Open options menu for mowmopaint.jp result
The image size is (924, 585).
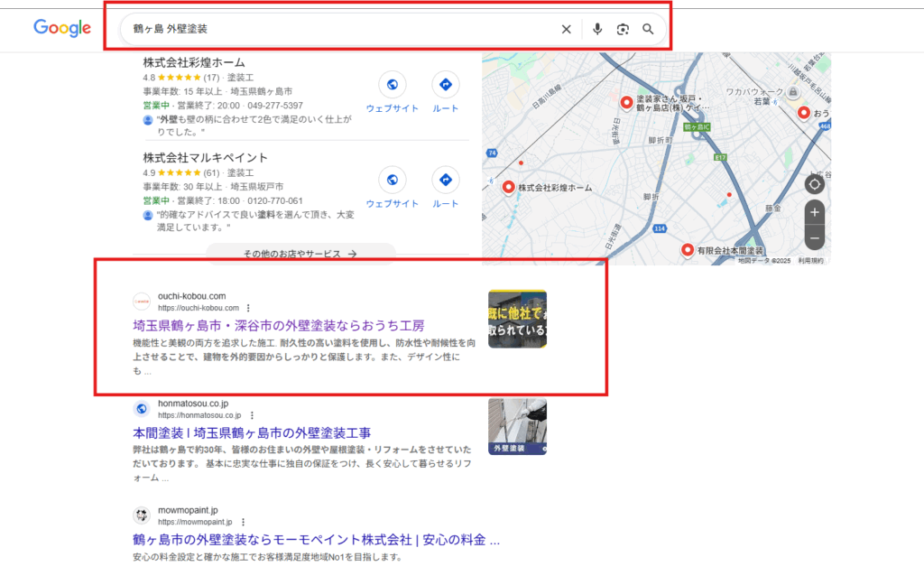pos(243,522)
